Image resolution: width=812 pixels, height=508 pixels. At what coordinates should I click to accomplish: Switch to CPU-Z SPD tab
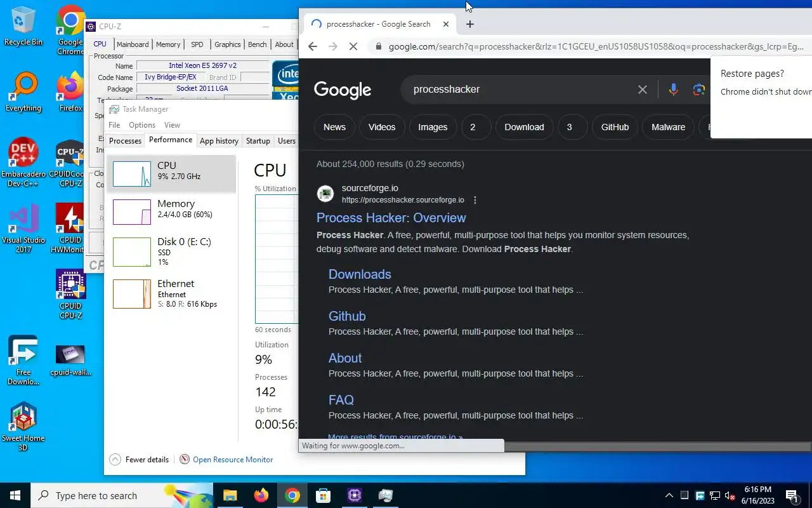pyautogui.click(x=197, y=44)
